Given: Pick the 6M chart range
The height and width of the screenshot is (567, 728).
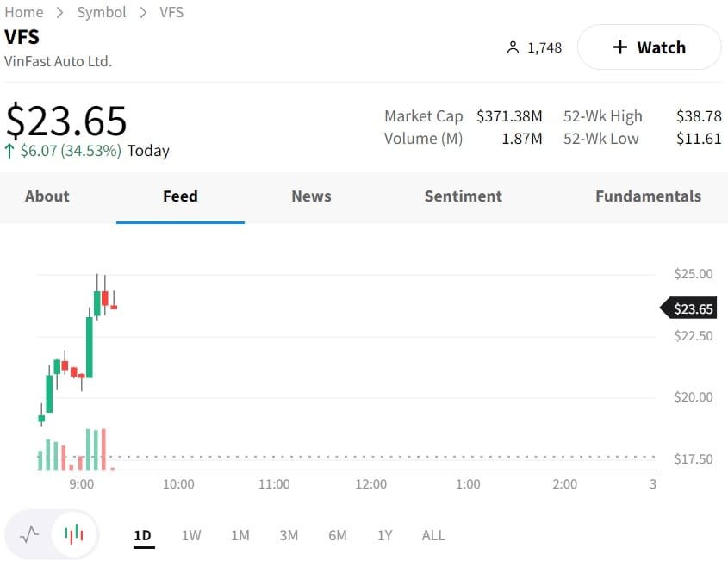Looking at the screenshot, I should 338,535.
